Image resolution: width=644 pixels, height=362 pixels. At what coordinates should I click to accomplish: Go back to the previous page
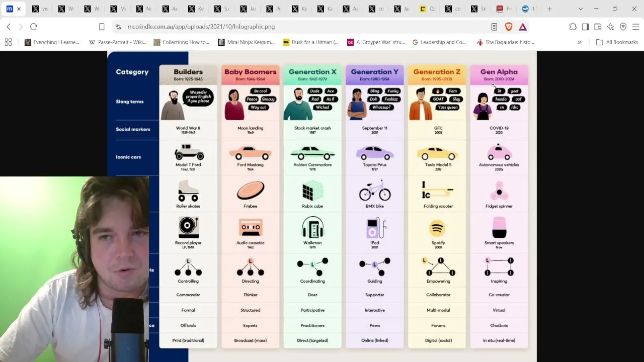click(9, 27)
